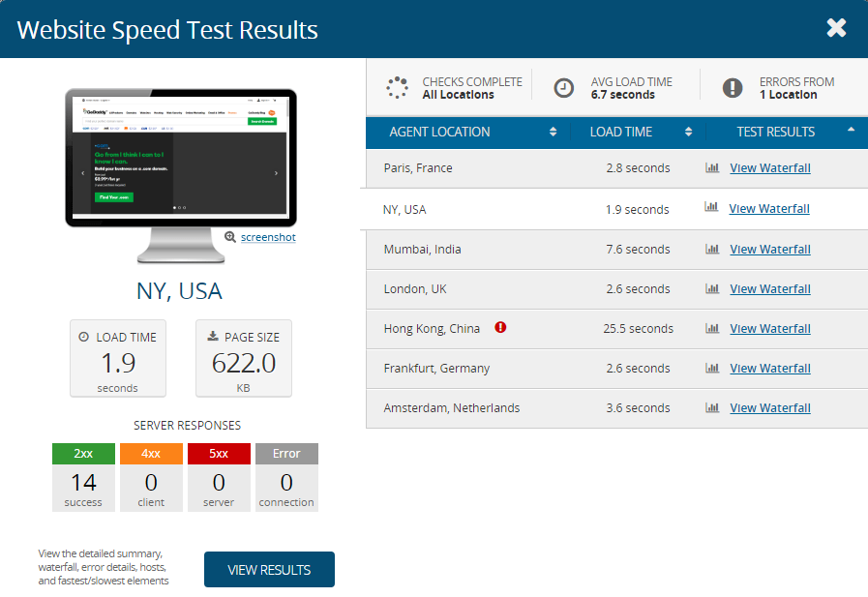
Task: Click the gray Error response header
Action: coord(286,453)
